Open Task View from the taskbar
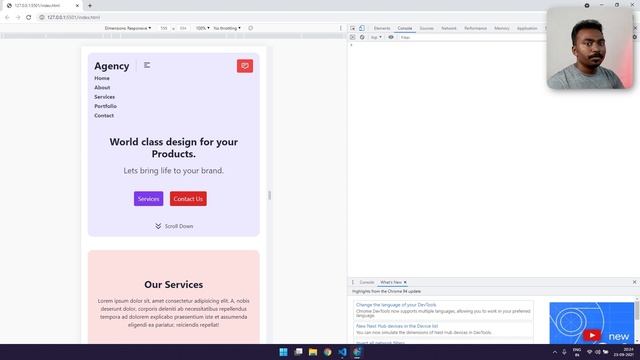Screen dimensions: 640x360 [298, 352]
